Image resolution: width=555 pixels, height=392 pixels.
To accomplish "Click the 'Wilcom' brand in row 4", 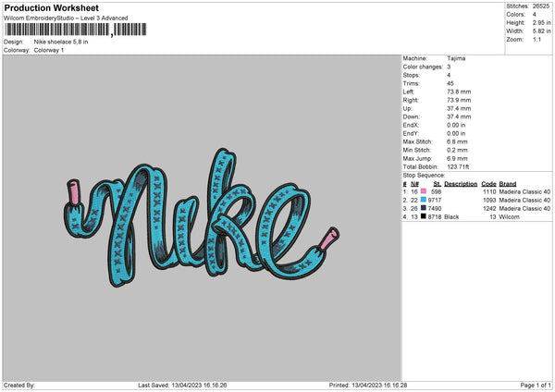I will point(510,217).
